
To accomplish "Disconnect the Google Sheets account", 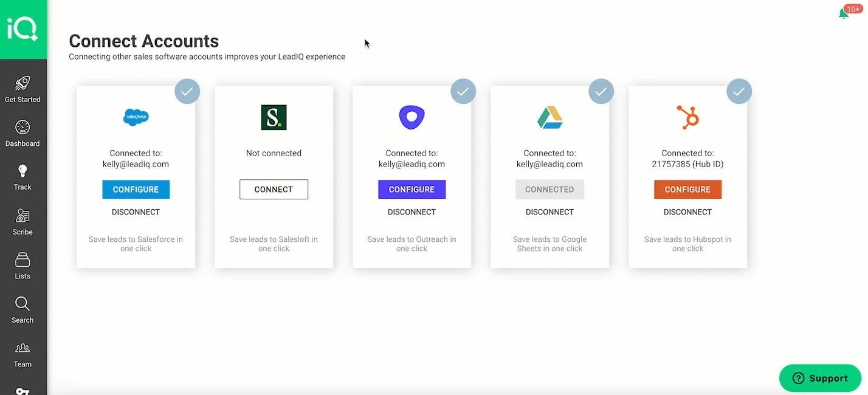I will click(549, 212).
